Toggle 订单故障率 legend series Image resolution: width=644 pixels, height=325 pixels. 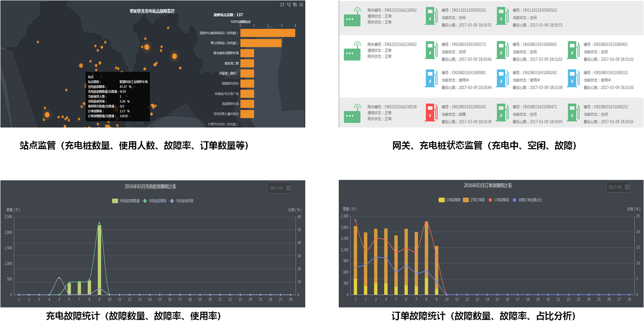(498, 200)
